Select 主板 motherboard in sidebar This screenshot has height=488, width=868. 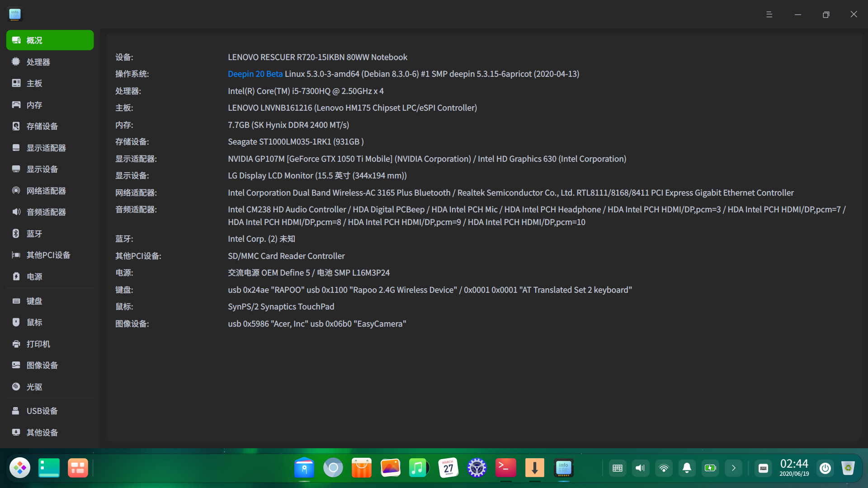coord(50,83)
